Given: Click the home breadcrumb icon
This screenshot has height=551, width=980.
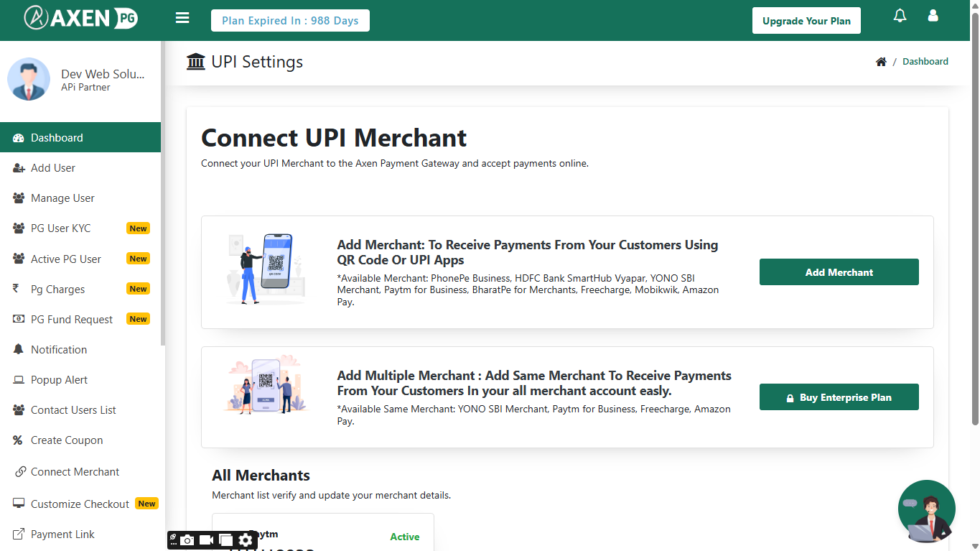Looking at the screenshot, I should [x=881, y=62].
